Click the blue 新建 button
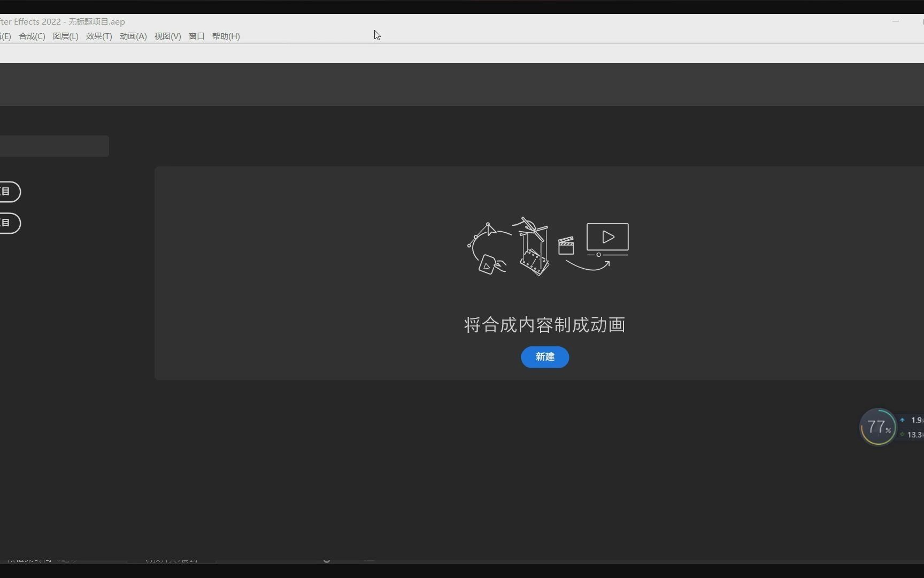924x578 pixels. [544, 357]
